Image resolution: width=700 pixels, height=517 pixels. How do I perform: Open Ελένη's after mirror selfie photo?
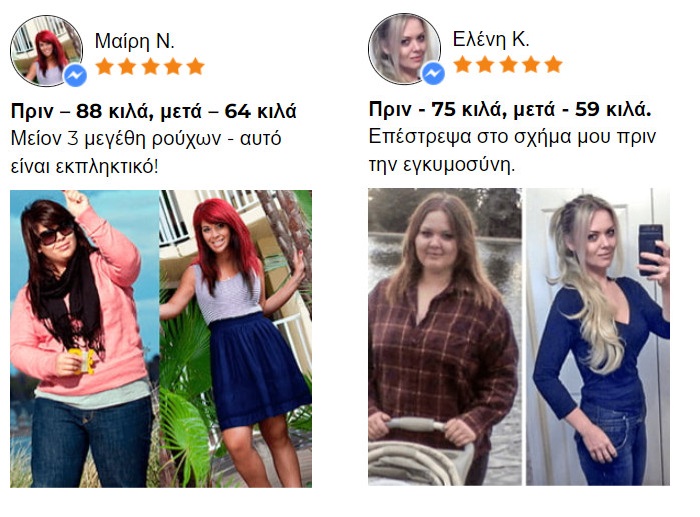(x=598, y=337)
